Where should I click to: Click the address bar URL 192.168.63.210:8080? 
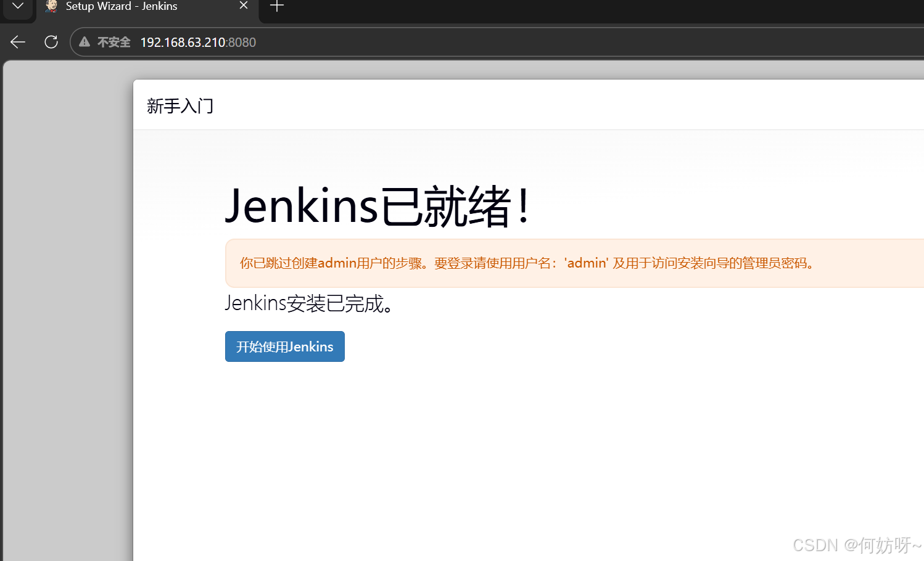tap(198, 42)
